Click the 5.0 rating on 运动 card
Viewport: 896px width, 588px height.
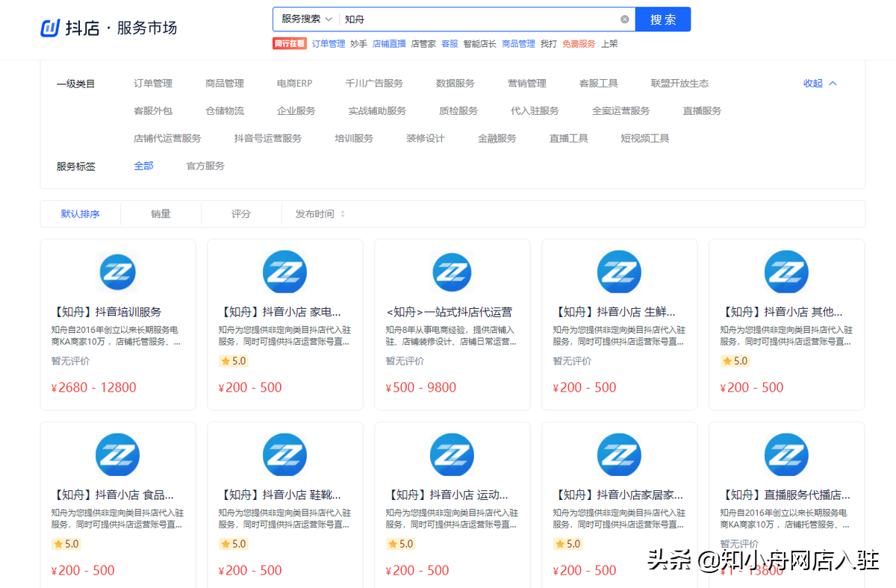tap(400, 544)
